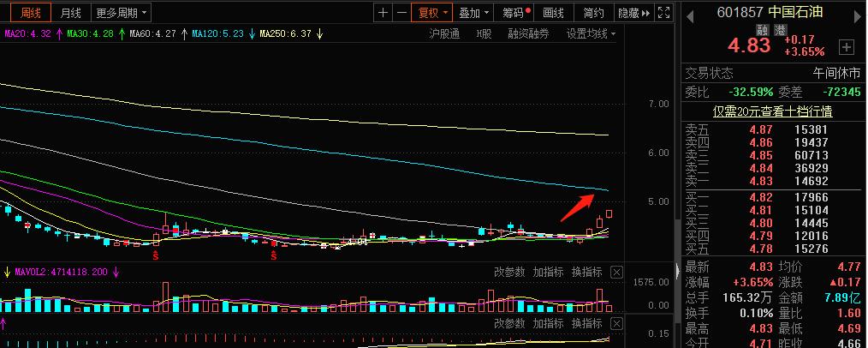The height and width of the screenshot is (348, 868).
Task: Click the 买五 price 4.78
Action: [x=761, y=249]
